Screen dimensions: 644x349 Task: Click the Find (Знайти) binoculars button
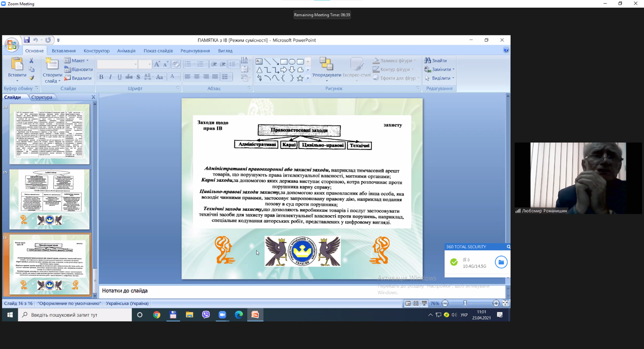pos(436,61)
